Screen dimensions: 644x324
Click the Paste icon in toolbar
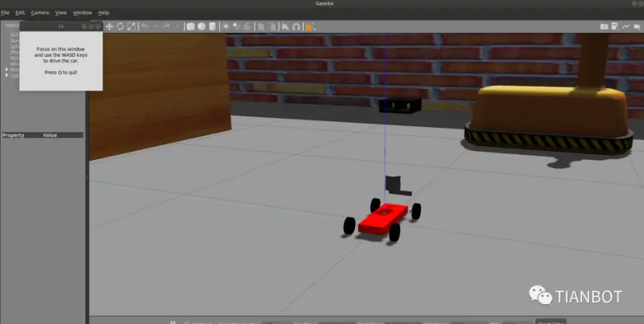(272, 27)
